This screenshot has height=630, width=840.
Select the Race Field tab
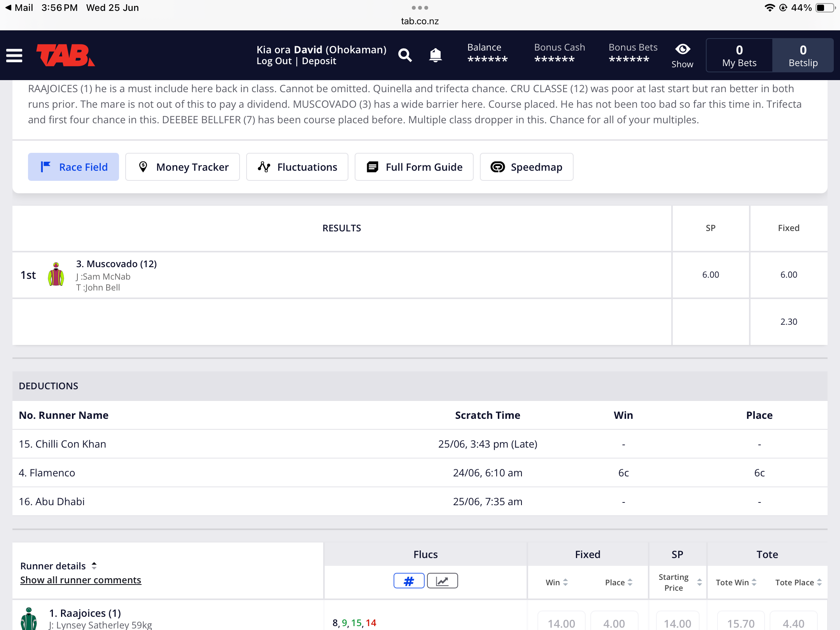73,167
